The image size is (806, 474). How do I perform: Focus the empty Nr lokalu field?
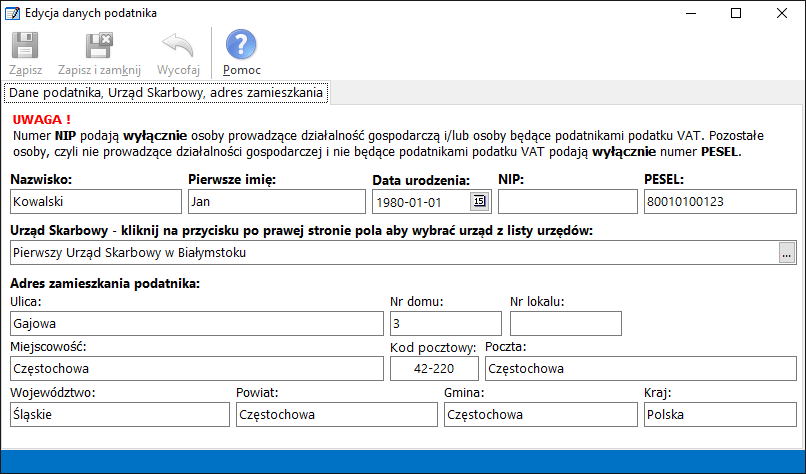pos(565,324)
